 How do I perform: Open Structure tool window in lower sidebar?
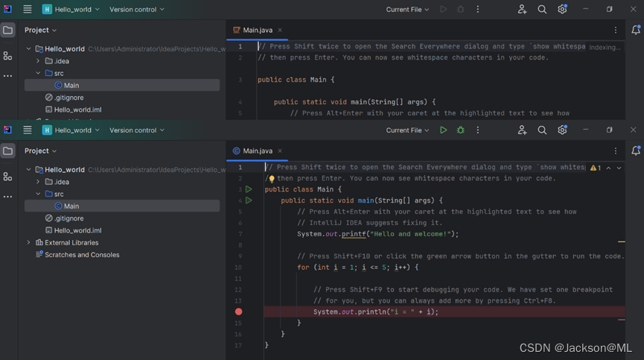[7, 177]
